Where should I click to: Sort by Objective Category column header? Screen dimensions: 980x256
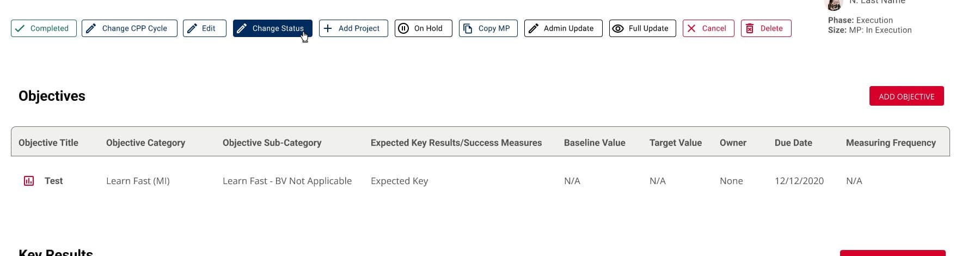tap(145, 143)
